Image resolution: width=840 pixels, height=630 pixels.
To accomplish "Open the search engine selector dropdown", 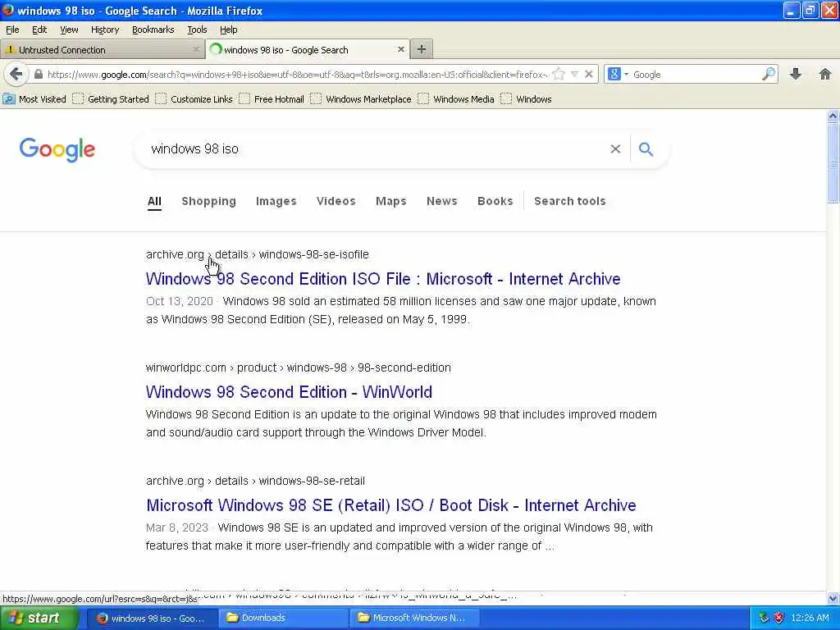I will coord(618,75).
